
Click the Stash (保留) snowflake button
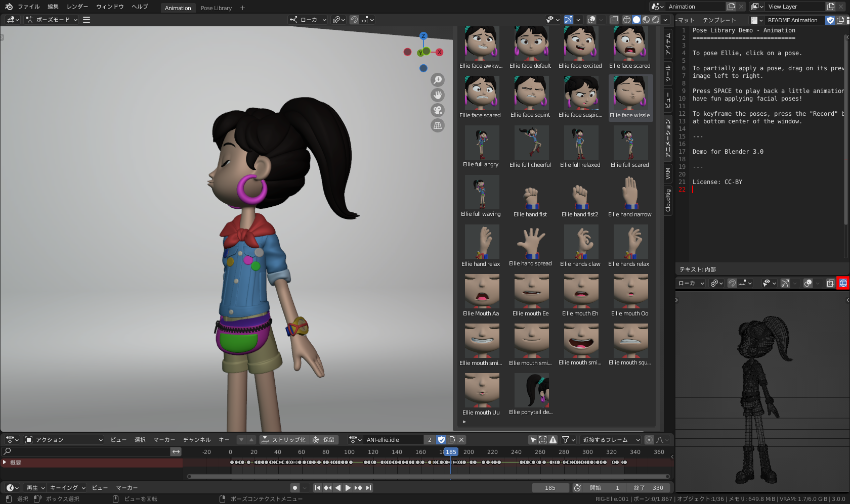coord(323,440)
